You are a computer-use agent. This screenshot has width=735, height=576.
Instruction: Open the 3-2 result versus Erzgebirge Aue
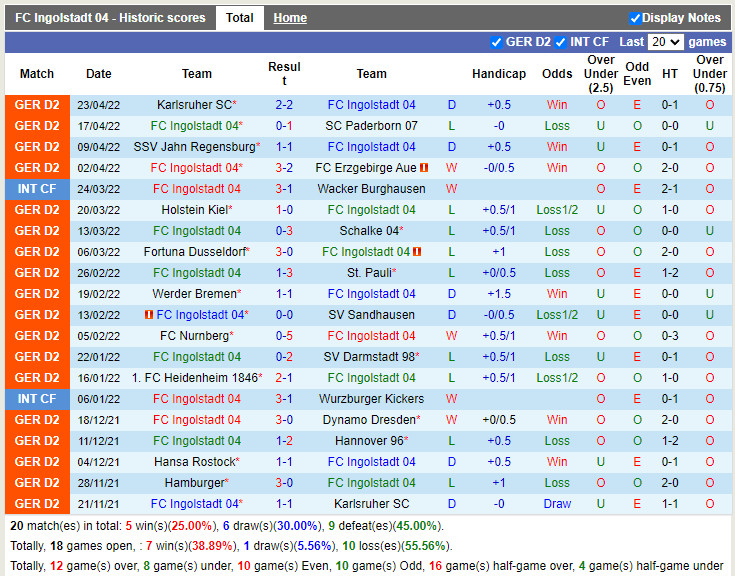click(284, 168)
